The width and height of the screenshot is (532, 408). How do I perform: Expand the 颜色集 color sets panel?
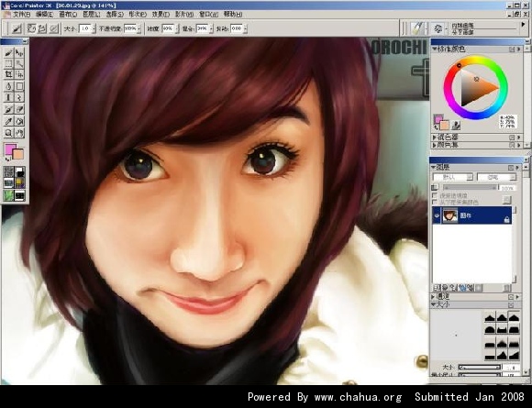coord(434,145)
